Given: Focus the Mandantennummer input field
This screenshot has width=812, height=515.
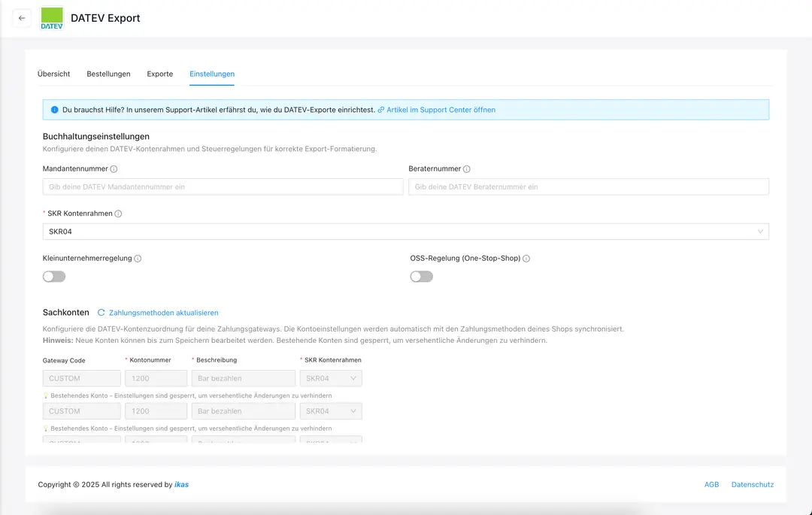Looking at the screenshot, I should coord(223,186).
